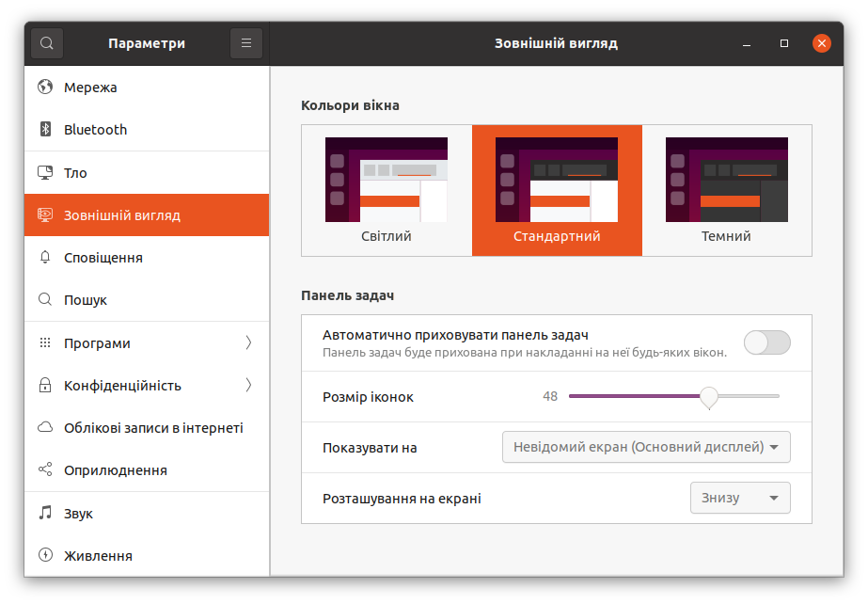This screenshot has width=868, height=604.
Task: Open the Пошук search settings icon
Action: 47,299
